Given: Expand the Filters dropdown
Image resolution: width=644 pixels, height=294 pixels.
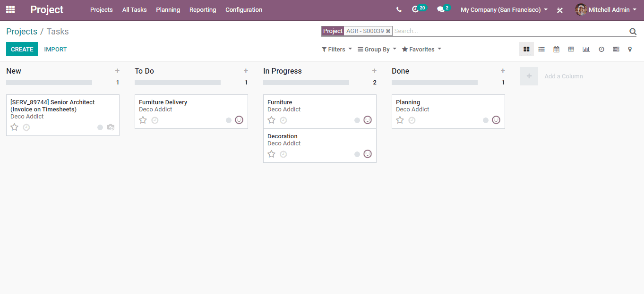Looking at the screenshot, I should [x=337, y=49].
